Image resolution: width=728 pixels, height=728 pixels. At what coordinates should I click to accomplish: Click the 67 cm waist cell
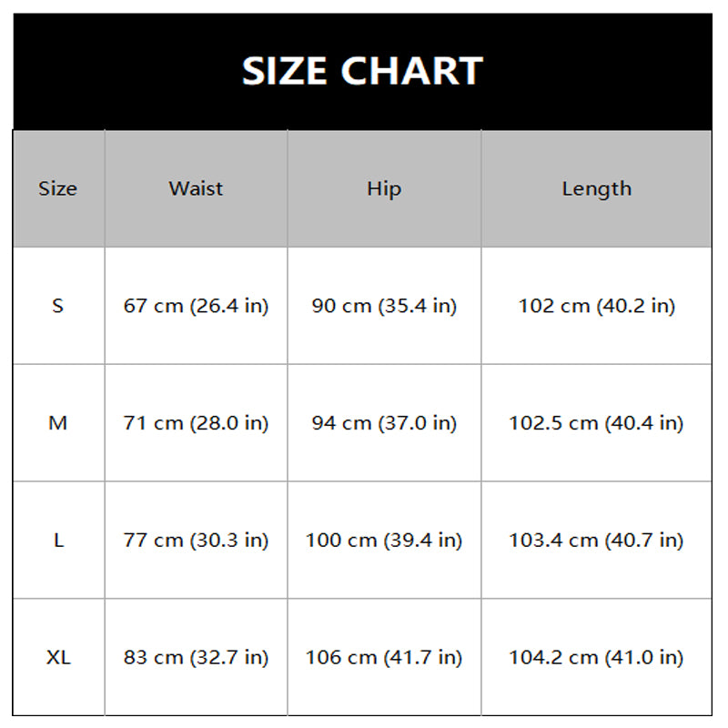coord(196,306)
